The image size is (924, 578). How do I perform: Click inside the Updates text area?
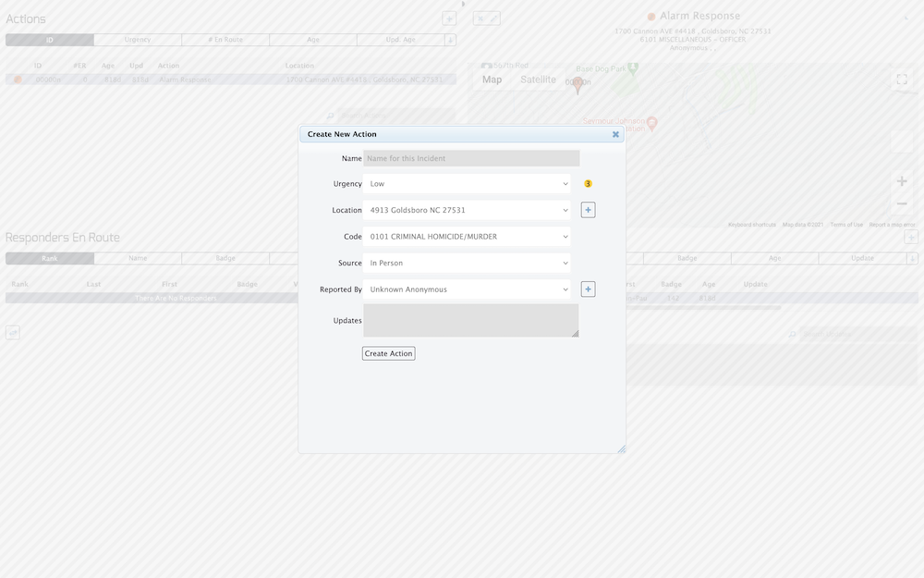tap(470, 320)
